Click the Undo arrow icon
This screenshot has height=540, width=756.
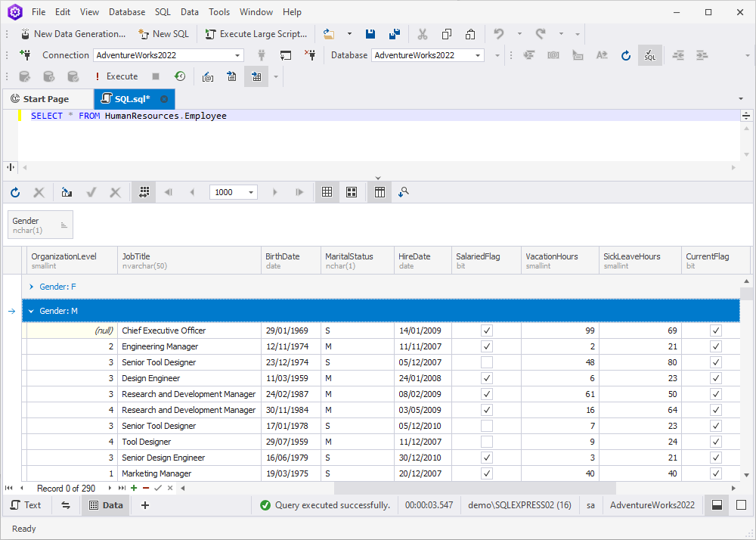498,34
